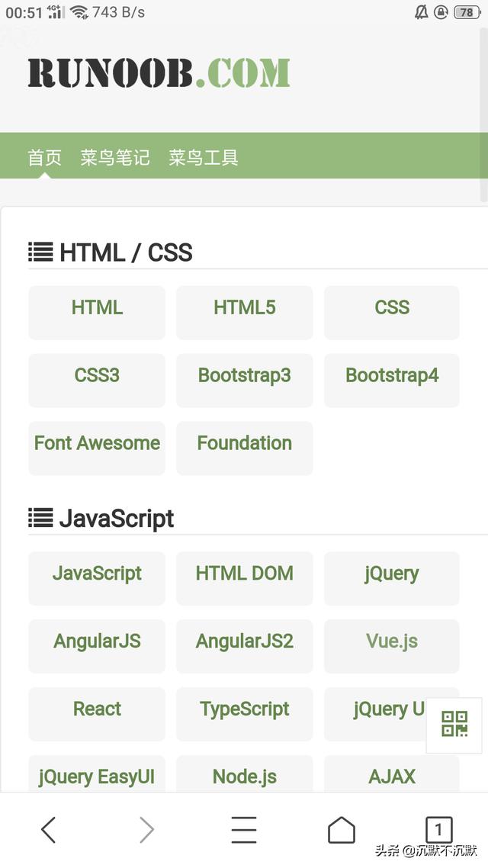Viewport: 488px width, 868px height.
Task: Open the browser hamburger menu
Action: coord(244,830)
